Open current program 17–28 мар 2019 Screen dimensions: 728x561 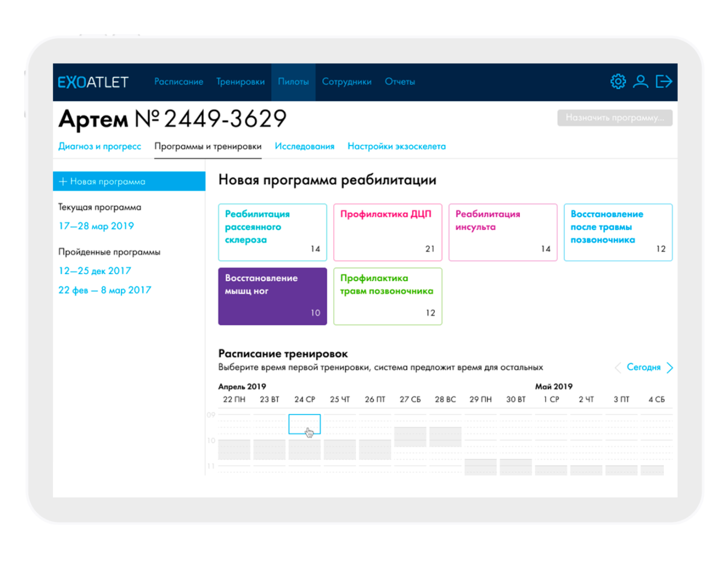[96, 226]
